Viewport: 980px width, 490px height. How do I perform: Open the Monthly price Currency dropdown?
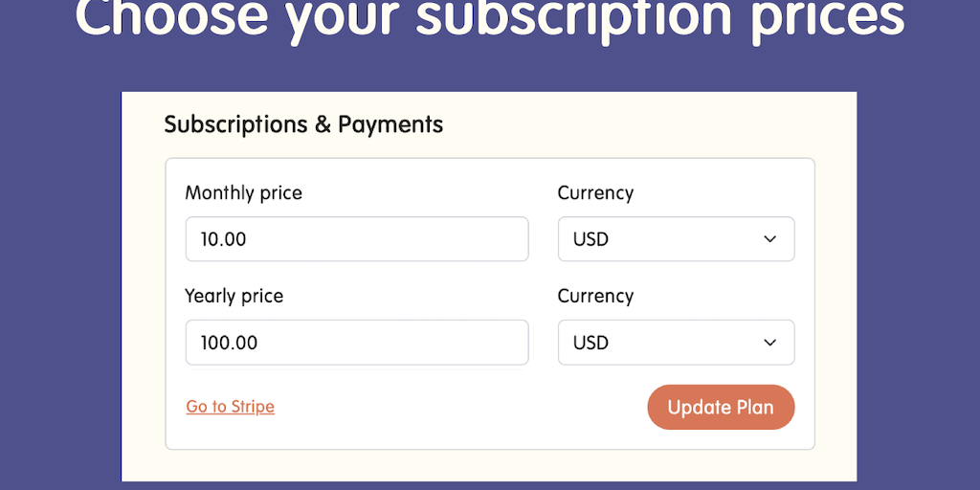click(x=676, y=239)
